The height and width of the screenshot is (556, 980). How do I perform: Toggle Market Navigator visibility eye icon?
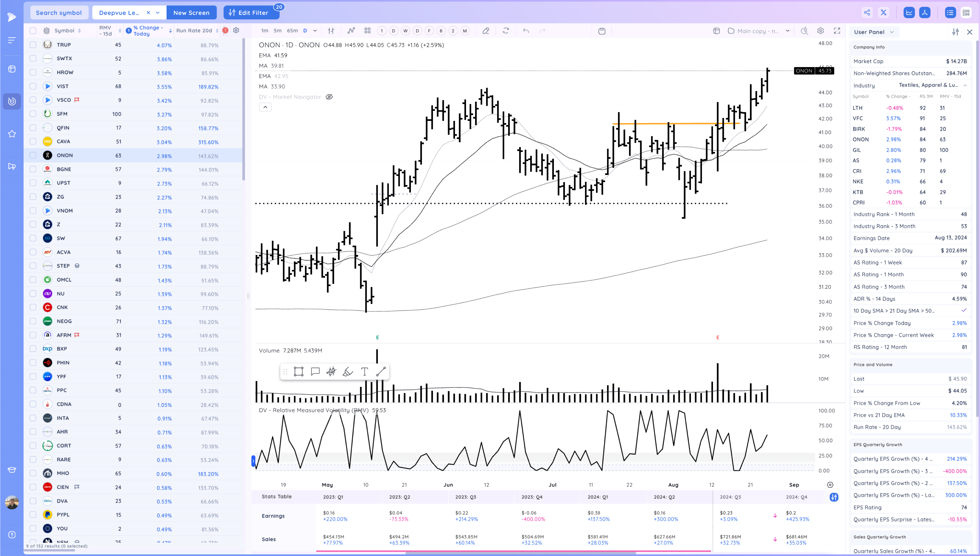tap(329, 97)
